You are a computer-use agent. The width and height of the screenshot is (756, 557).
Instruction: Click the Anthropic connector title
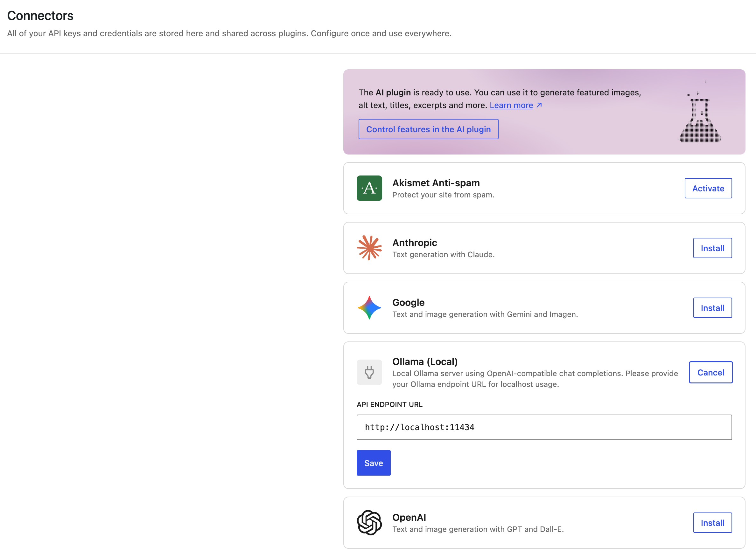pyautogui.click(x=415, y=243)
